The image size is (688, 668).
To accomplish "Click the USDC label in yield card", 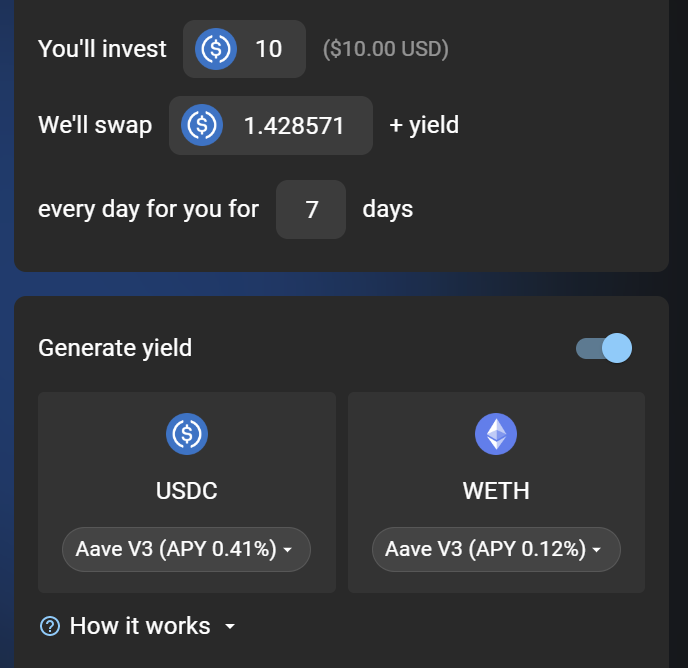I will click(187, 491).
